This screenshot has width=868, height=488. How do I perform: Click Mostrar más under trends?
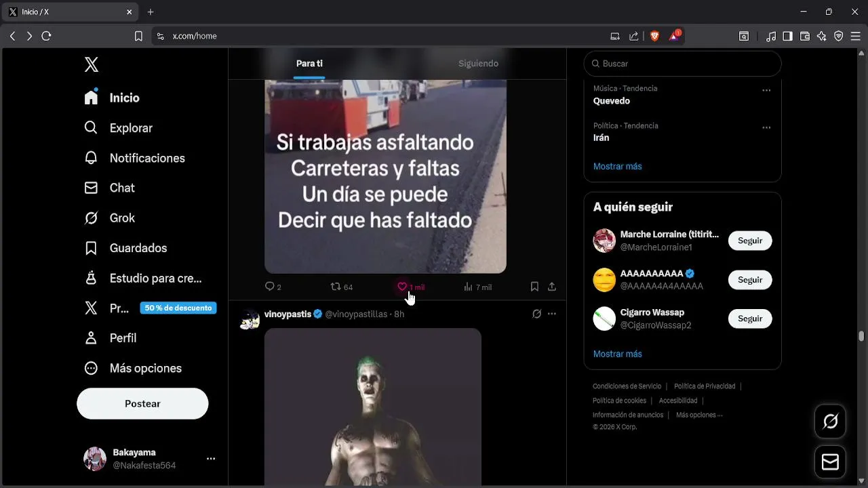coord(617,166)
